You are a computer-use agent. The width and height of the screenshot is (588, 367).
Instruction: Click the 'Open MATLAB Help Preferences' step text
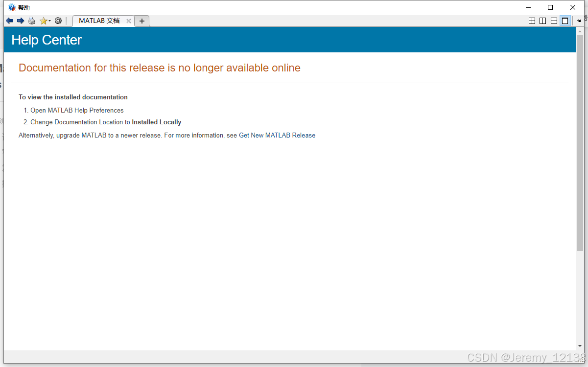[77, 111]
